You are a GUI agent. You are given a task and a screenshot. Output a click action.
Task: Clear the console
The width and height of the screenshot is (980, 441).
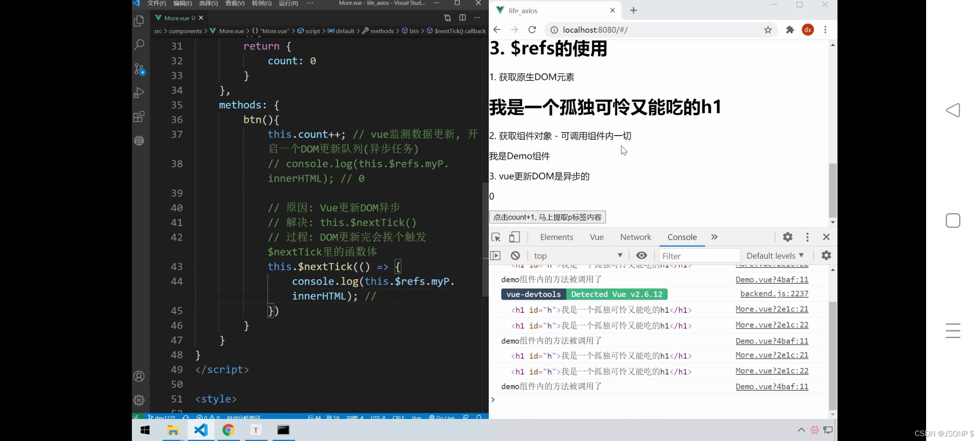tap(515, 256)
